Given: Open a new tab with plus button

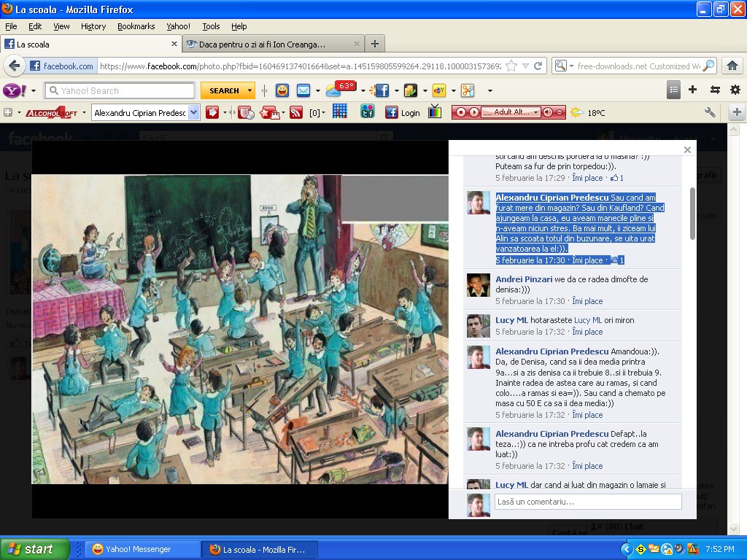Looking at the screenshot, I should 375,44.
